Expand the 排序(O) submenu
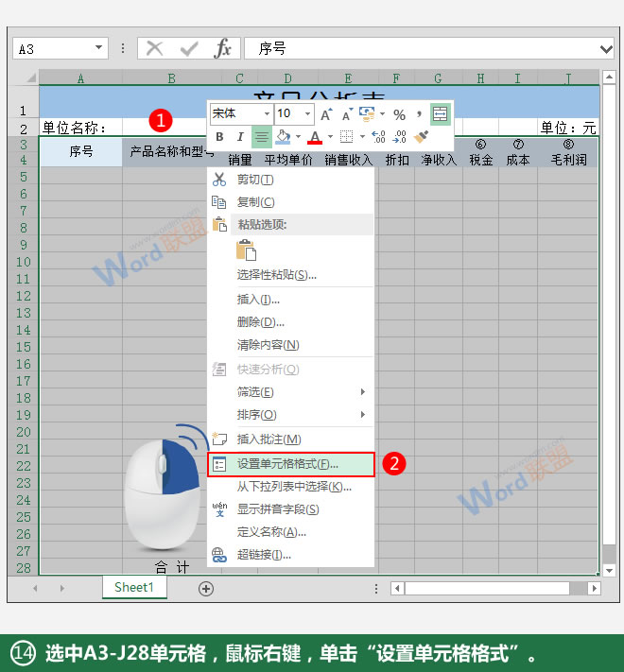The height and width of the screenshot is (672, 624). pyautogui.click(x=290, y=415)
